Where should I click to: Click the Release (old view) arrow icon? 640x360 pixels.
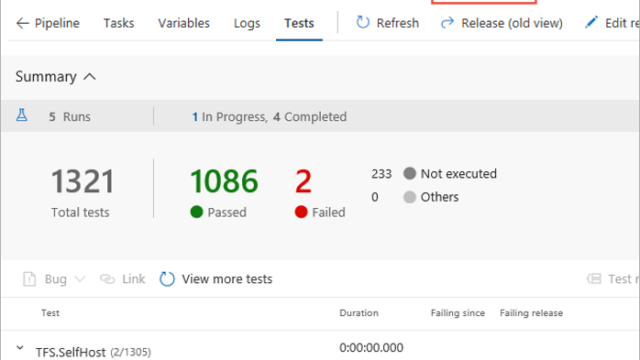pos(447,22)
